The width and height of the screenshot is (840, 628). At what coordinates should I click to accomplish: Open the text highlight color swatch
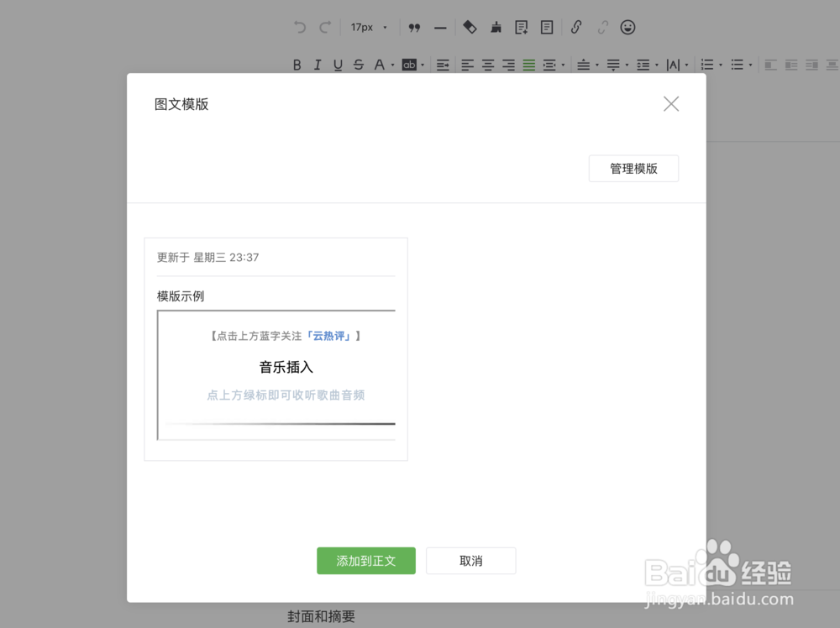tap(410, 65)
